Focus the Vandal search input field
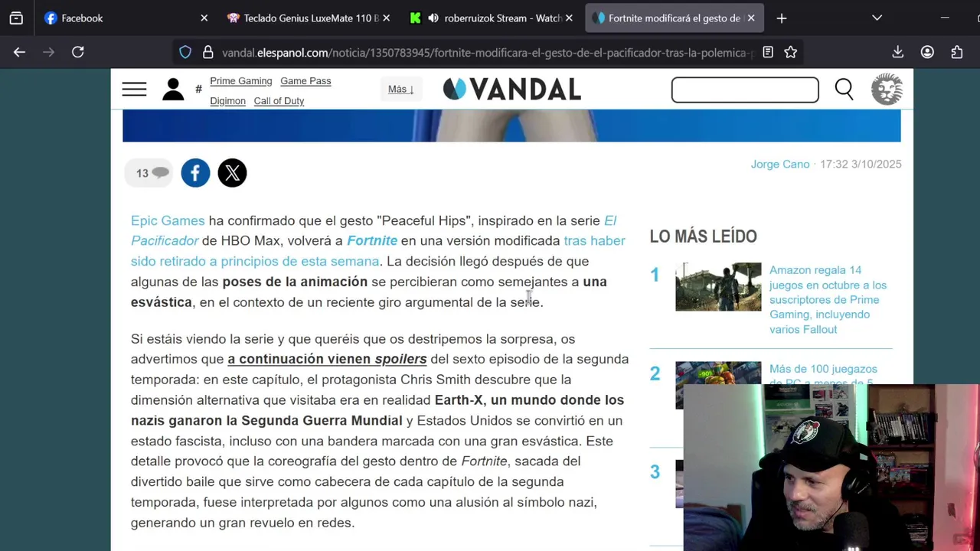Viewport: 980px width, 551px height. (x=745, y=90)
